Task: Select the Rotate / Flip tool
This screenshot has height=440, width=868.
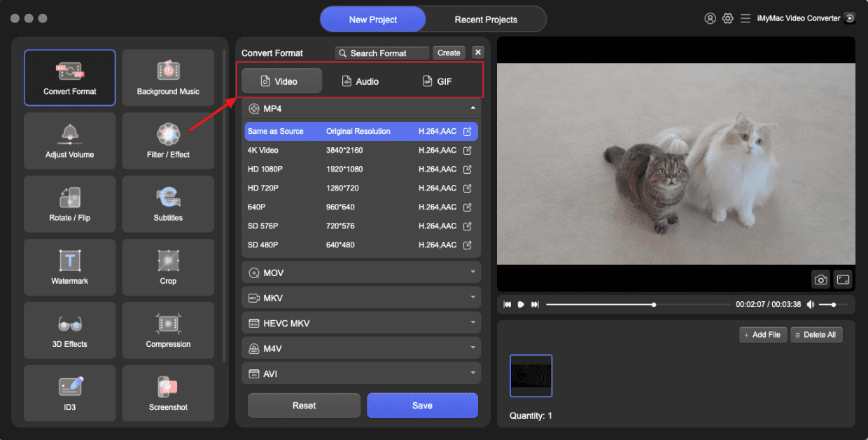Action: (x=69, y=203)
